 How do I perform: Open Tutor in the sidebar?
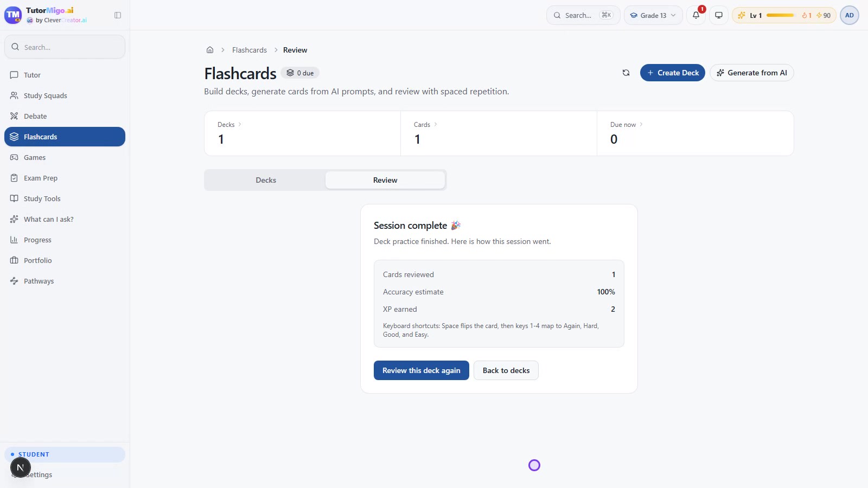(x=65, y=75)
